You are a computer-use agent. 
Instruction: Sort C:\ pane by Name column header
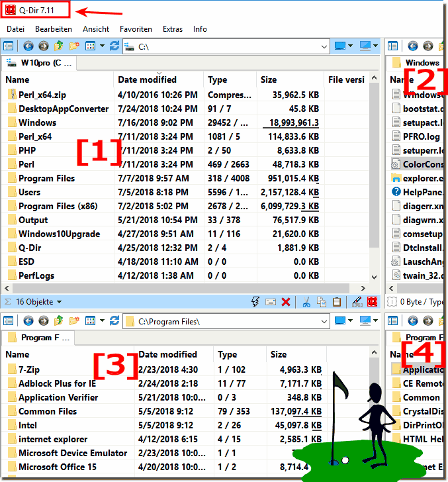click(58, 79)
